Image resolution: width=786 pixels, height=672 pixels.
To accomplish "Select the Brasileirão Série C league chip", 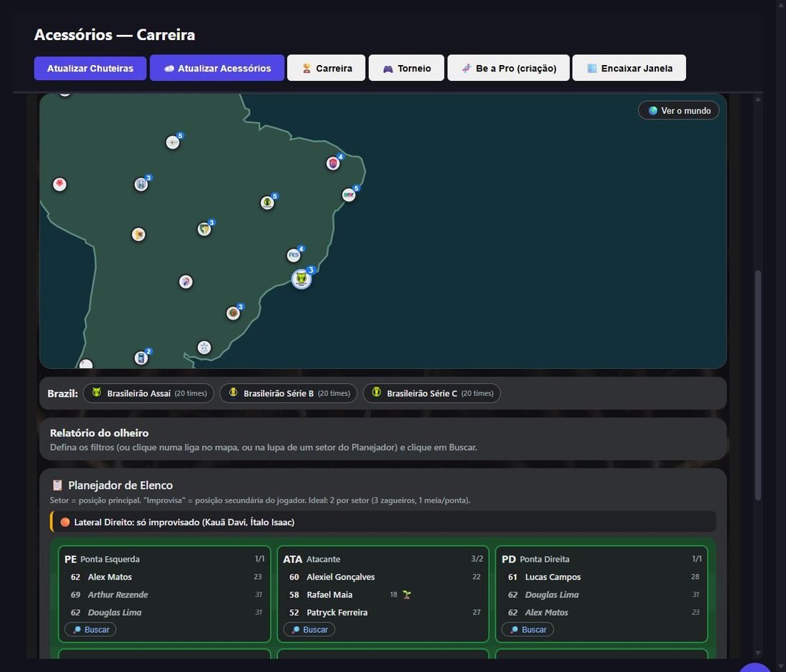I will (x=432, y=393).
